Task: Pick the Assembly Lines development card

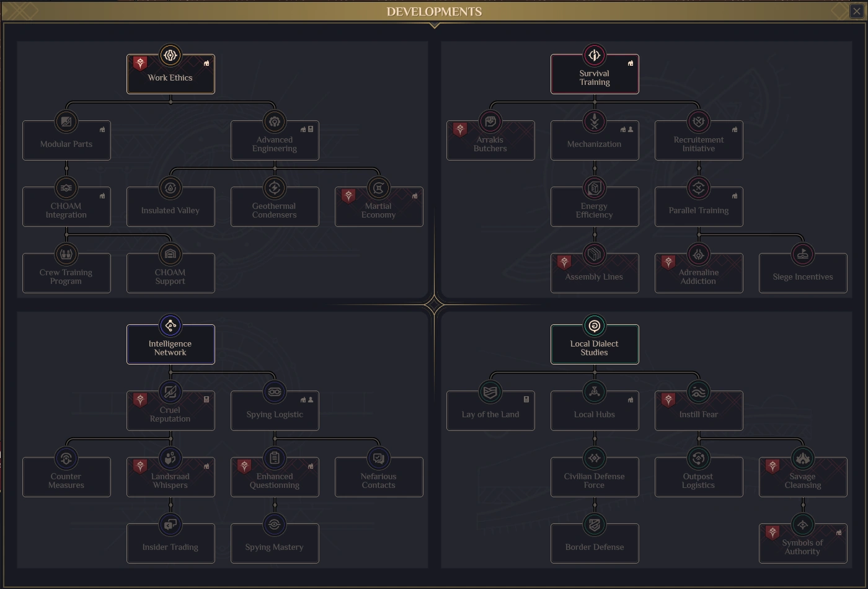Action: point(595,273)
